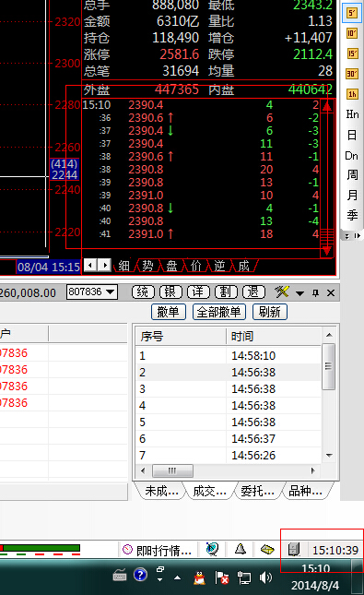Expand the trading panel options arrow
Image resolution: width=364 pixels, height=595 pixels.
pyautogui.click(x=299, y=293)
